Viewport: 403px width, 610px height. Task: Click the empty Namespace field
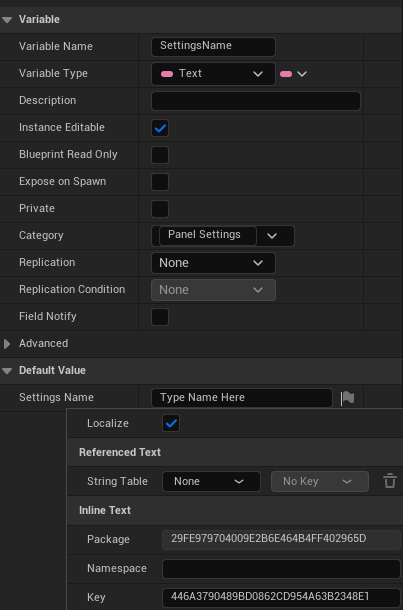281,569
